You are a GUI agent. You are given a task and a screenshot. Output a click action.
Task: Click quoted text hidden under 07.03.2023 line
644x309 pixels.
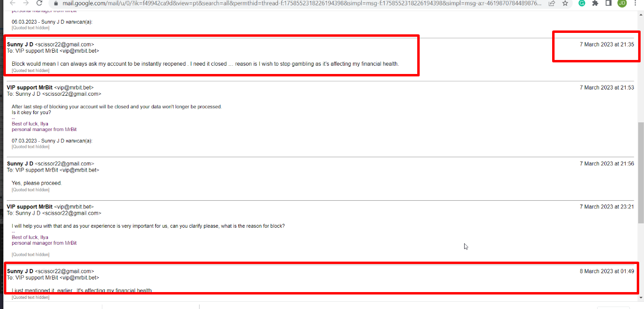click(30, 147)
